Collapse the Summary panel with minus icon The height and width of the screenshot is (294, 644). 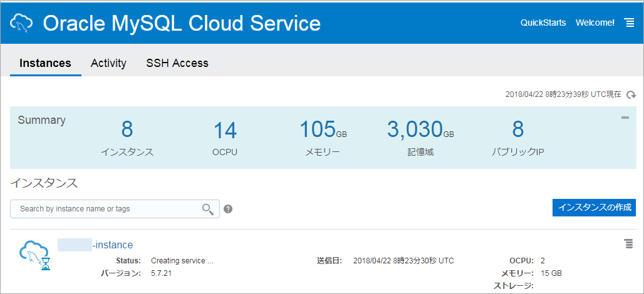coord(625,118)
